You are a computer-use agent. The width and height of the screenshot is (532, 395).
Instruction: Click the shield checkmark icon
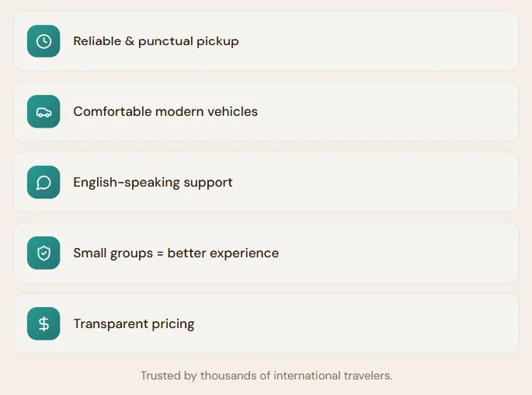[x=43, y=253]
